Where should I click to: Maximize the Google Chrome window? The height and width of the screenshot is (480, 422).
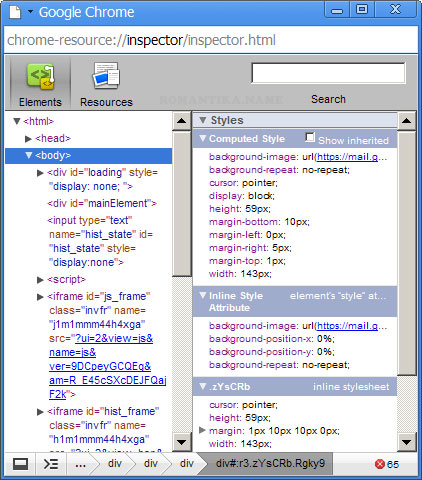[362, 9]
